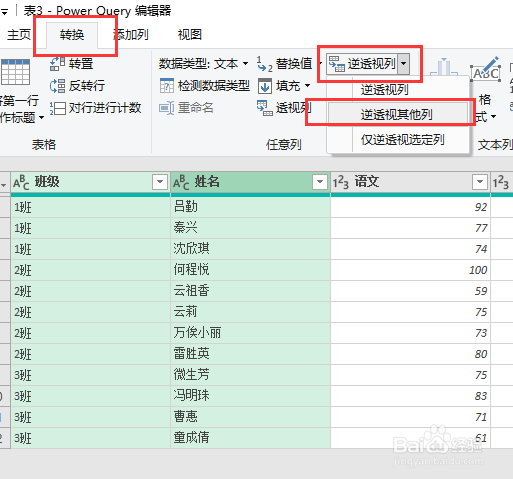Click the 透视列 pivot column icon
Viewport: 513px width, 479px height.
point(265,108)
